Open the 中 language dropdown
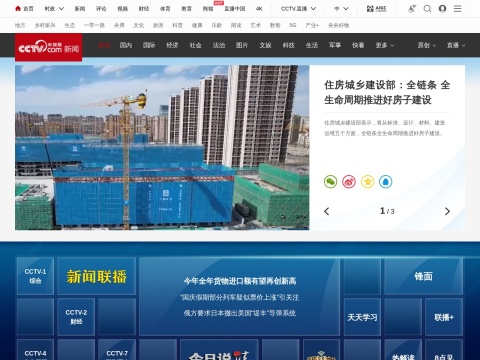 click(341, 9)
